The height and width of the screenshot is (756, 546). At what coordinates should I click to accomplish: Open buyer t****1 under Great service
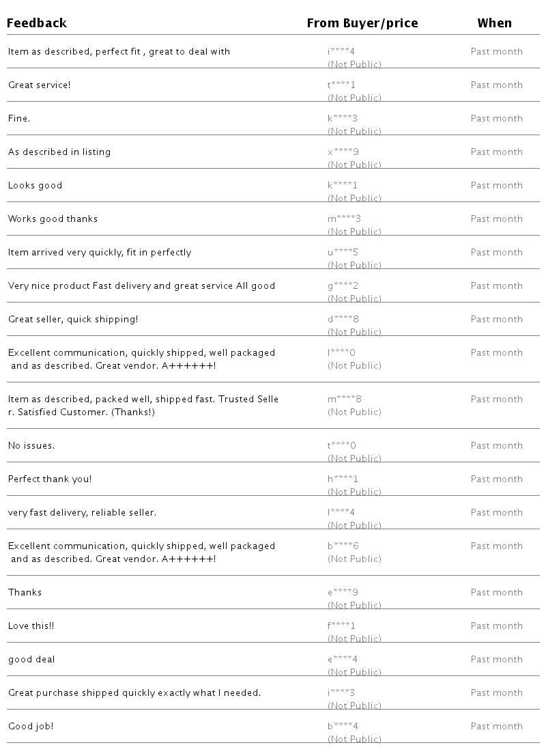tap(341, 85)
